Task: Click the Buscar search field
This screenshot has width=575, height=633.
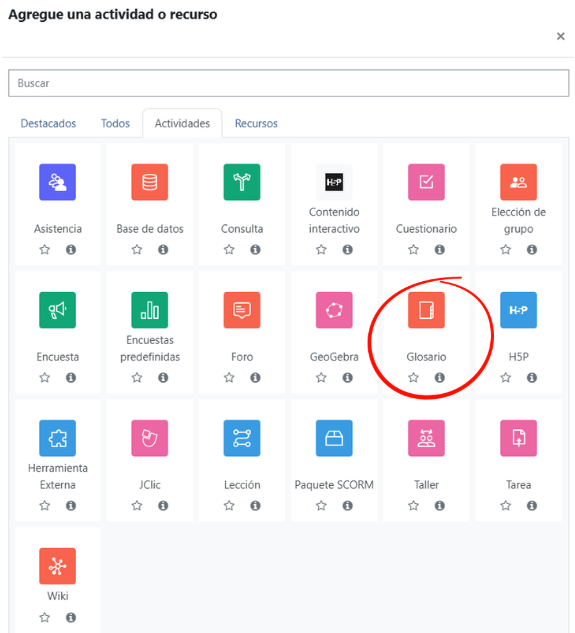Action: point(289,83)
